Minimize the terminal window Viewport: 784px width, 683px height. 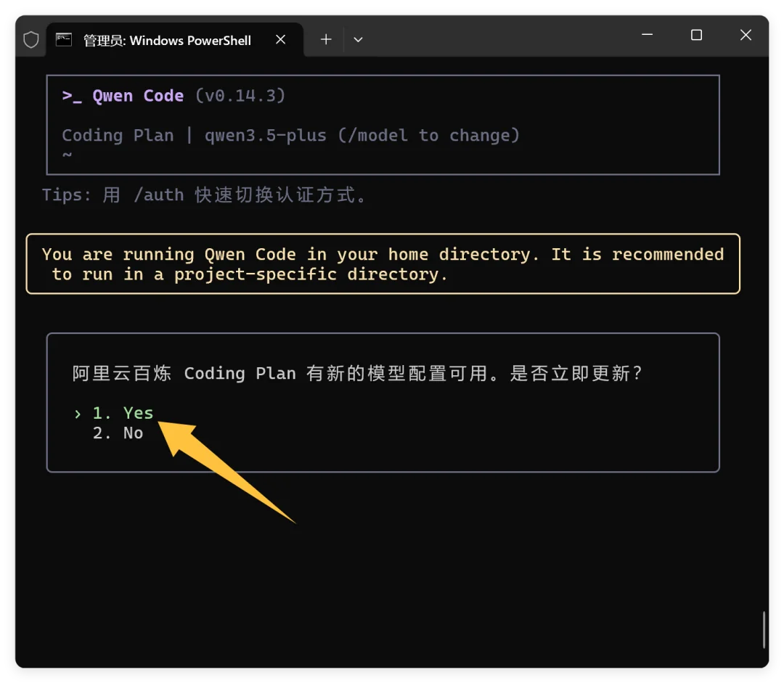pos(648,35)
